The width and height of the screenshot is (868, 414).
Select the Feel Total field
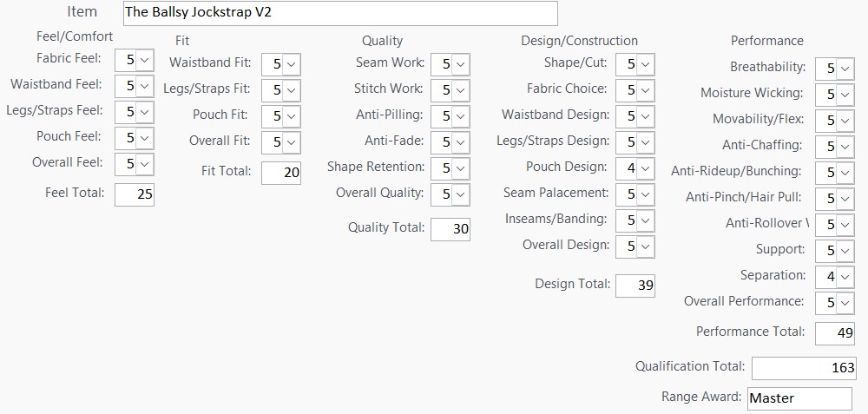[135, 194]
